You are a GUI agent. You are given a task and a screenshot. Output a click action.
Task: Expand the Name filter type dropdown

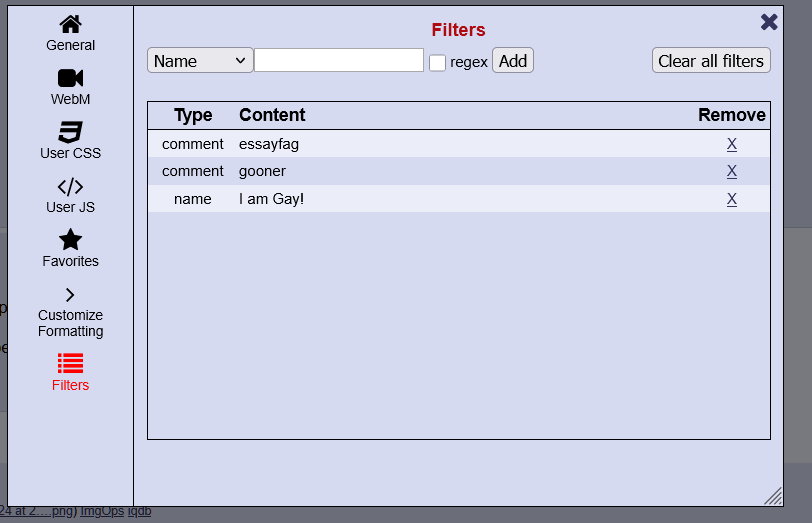200,61
